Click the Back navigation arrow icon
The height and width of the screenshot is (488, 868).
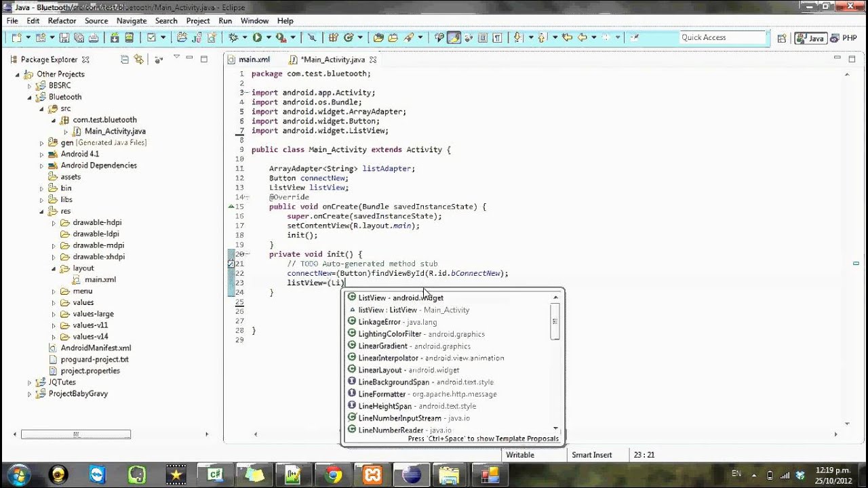[x=583, y=38]
